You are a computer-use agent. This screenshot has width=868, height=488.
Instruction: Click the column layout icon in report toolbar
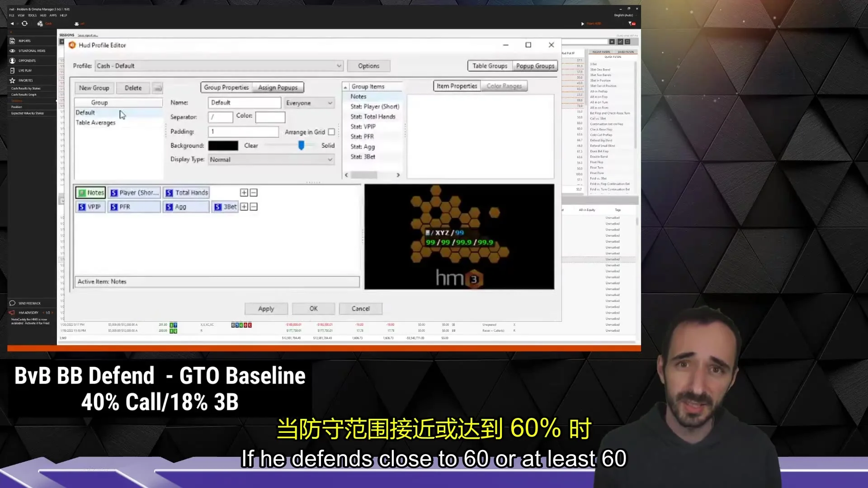click(627, 42)
